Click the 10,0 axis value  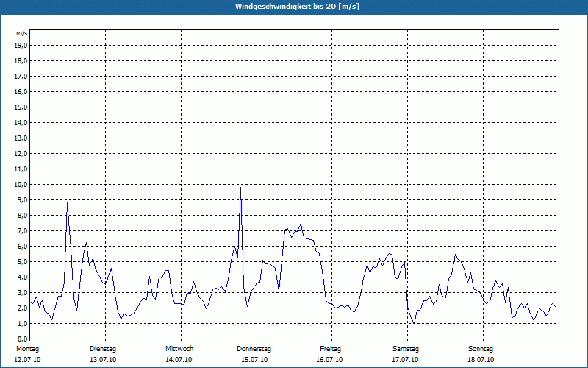click(x=21, y=185)
